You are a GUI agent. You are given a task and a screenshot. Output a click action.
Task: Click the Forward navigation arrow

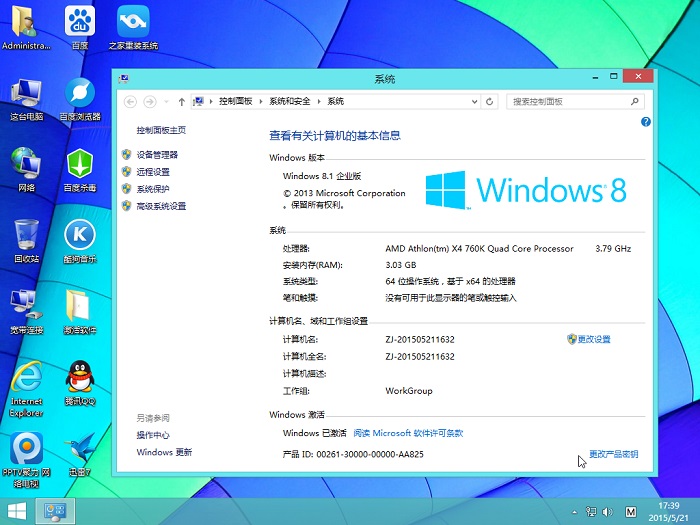click(150, 102)
